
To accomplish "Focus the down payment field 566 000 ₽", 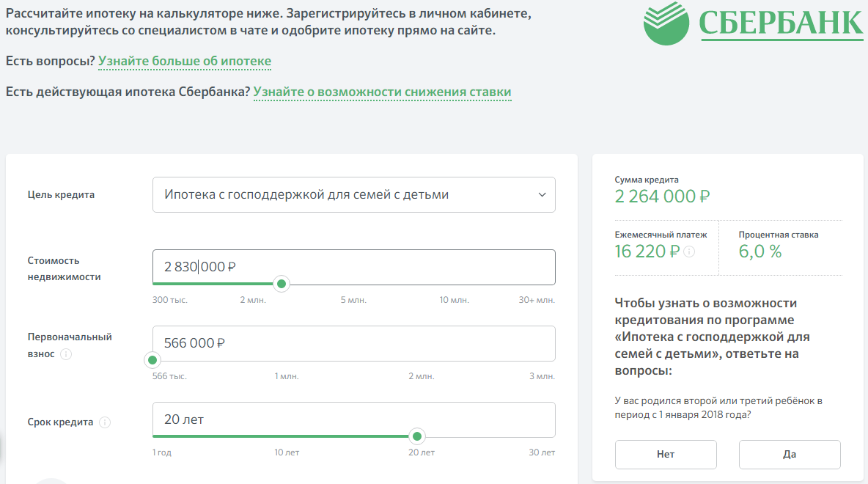I will 354,343.
